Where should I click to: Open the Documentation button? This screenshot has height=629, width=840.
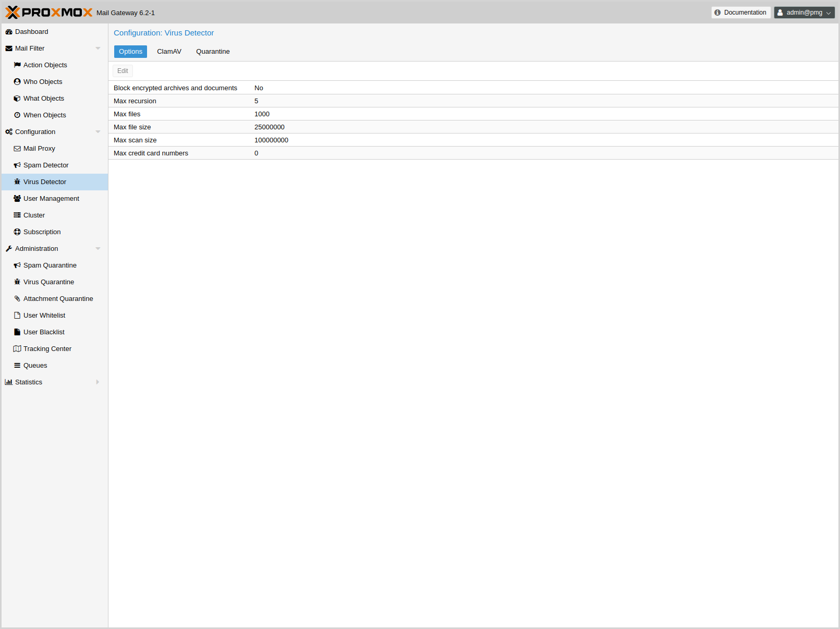740,13
